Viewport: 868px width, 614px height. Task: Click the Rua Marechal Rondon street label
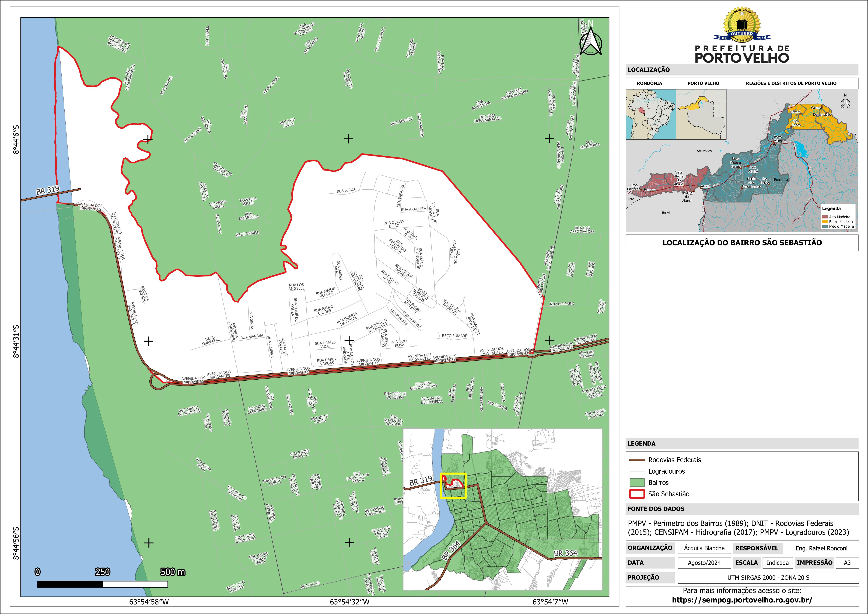tap(394, 420)
